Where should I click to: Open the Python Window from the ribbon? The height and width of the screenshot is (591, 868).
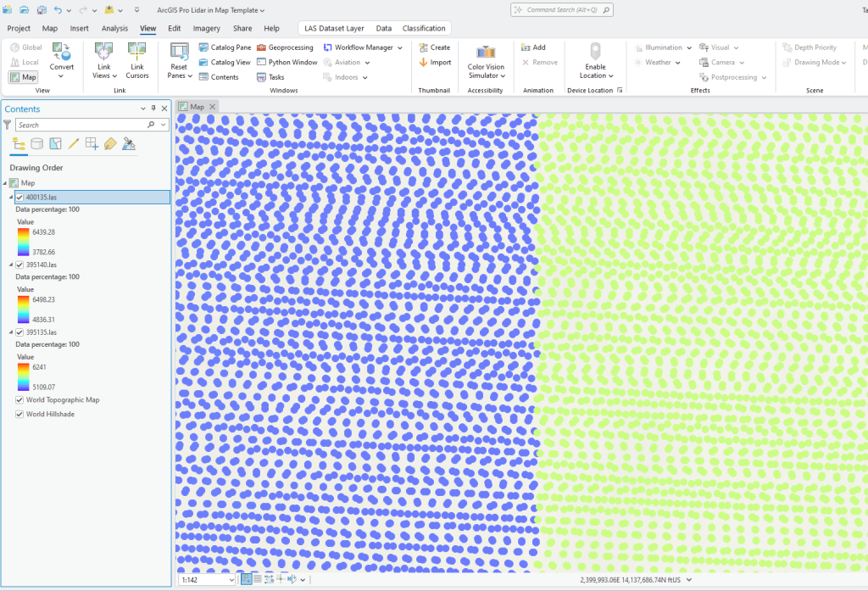[287, 61]
